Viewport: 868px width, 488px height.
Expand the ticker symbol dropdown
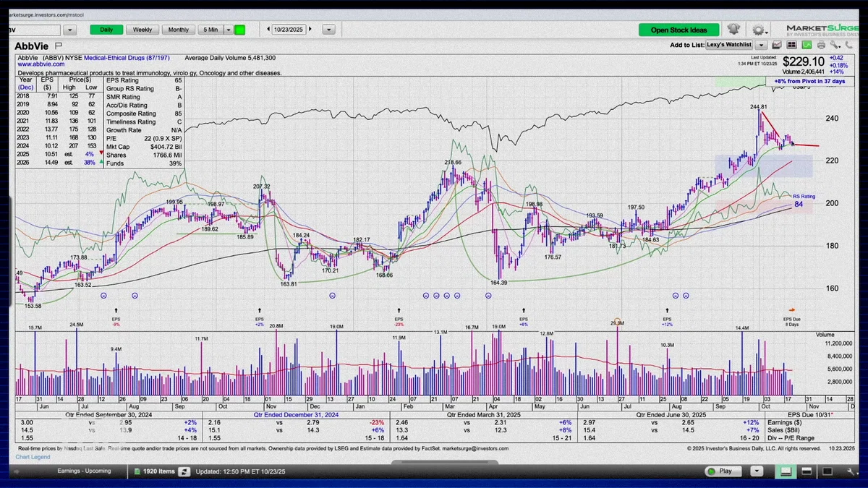click(x=70, y=30)
